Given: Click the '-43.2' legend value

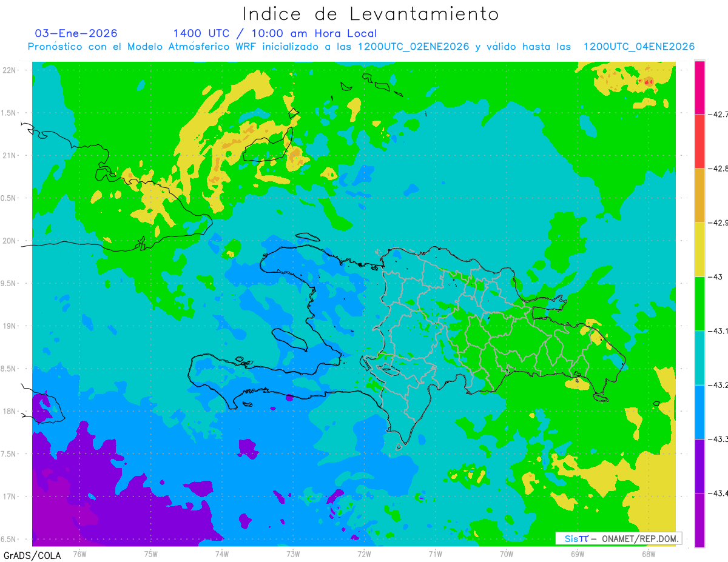Looking at the screenshot, I should pos(718,385).
